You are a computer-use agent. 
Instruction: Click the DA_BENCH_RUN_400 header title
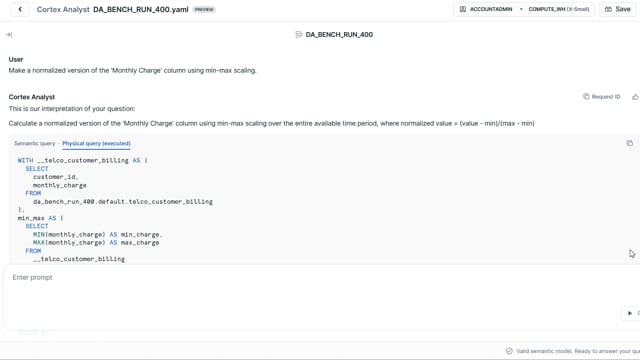(x=339, y=35)
